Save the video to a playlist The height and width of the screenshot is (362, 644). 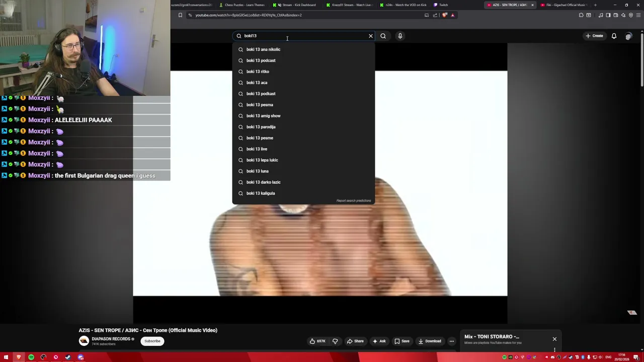coord(401,341)
